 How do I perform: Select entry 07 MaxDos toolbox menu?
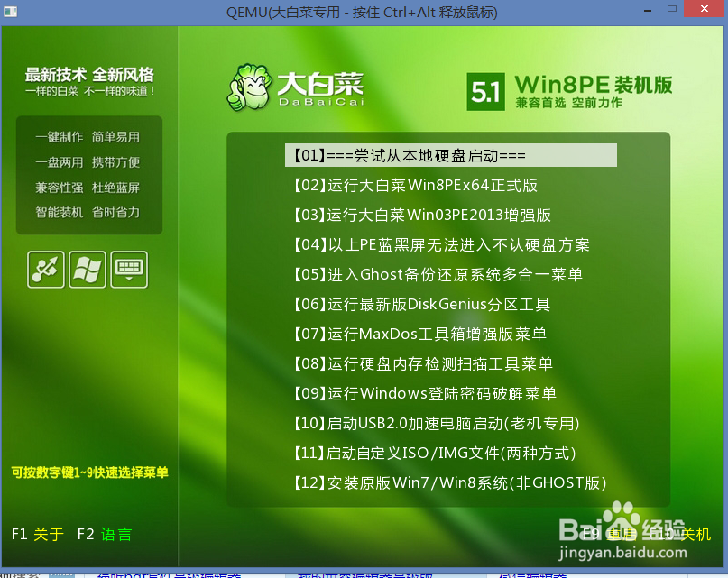[419, 334]
